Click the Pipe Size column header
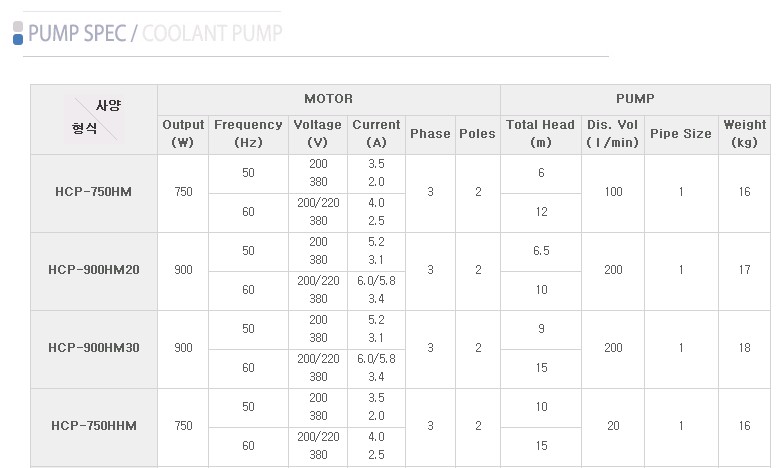 pyautogui.click(x=681, y=134)
